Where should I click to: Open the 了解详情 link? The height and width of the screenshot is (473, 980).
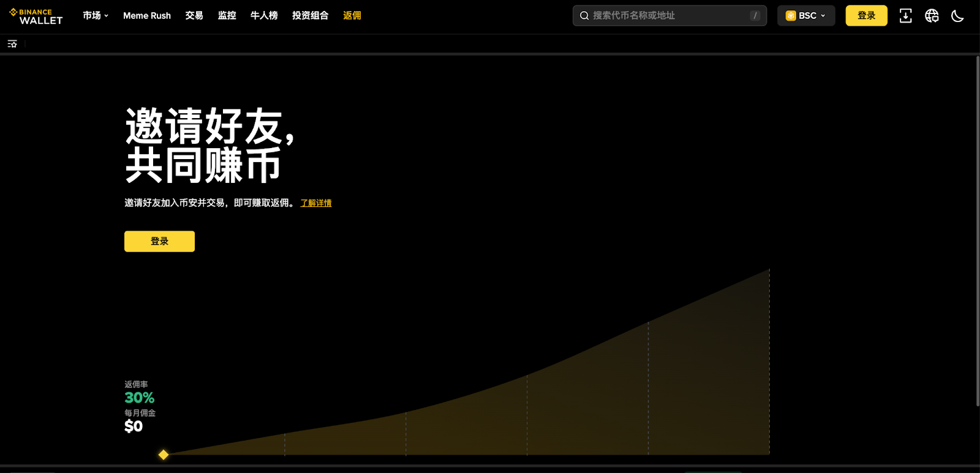click(316, 203)
